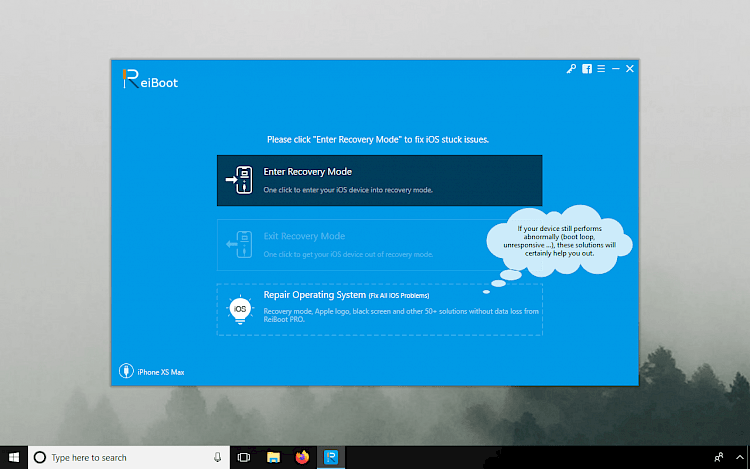Open Repair Operating System option
Screen dimensions: 750x469
click(379, 309)
